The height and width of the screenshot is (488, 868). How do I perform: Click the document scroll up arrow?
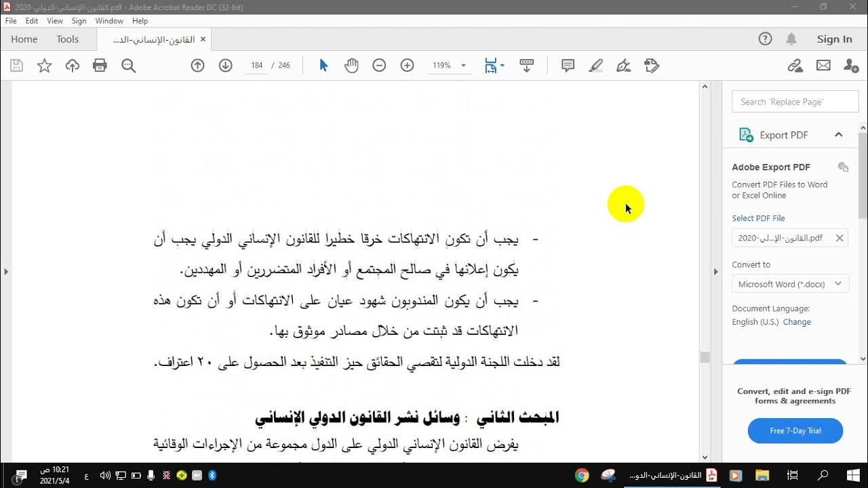[x=705, y=87]
